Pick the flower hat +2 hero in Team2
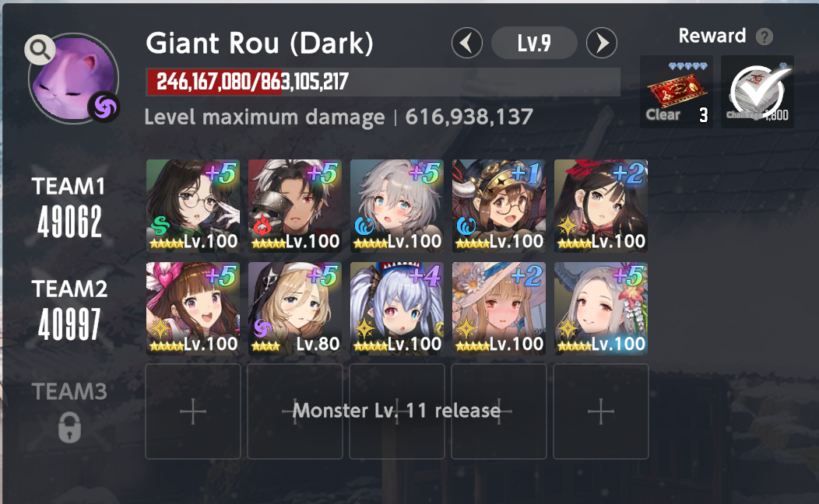 click(x=499, y=309)
